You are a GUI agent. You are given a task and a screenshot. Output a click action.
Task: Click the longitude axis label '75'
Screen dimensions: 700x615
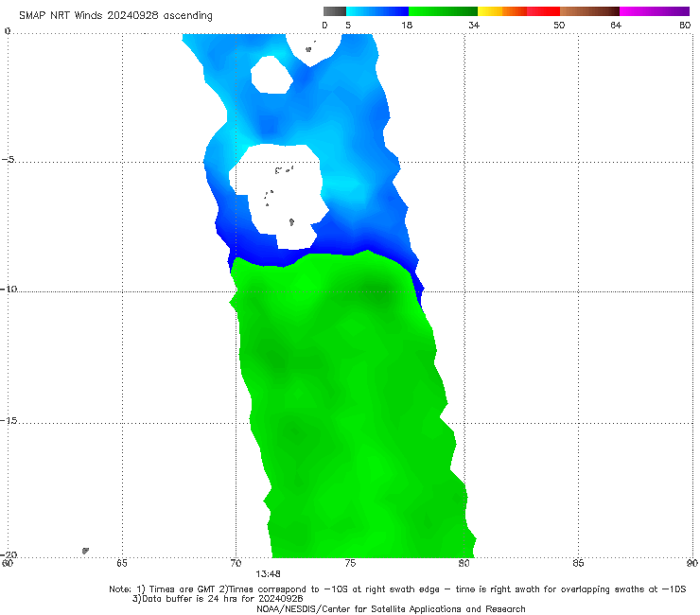(350, 563)
